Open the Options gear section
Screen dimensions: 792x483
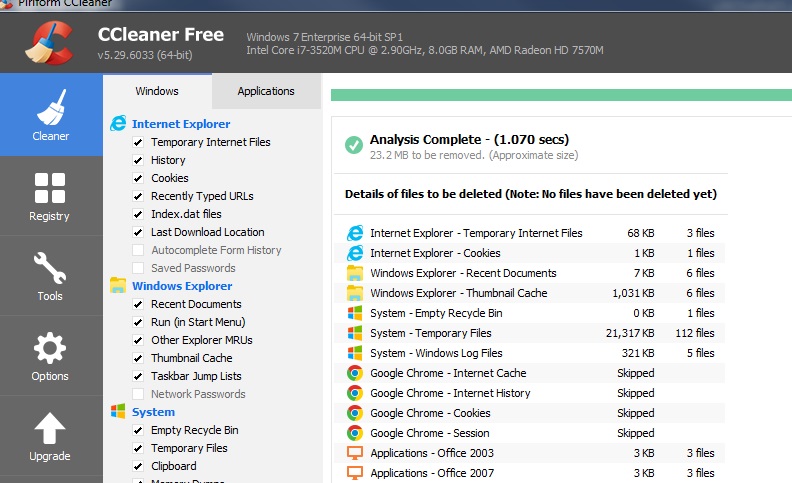coord(50,356)
